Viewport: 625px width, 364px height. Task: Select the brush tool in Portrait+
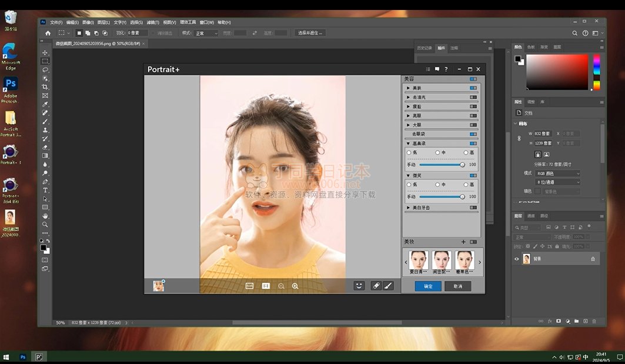coord(388,286)
